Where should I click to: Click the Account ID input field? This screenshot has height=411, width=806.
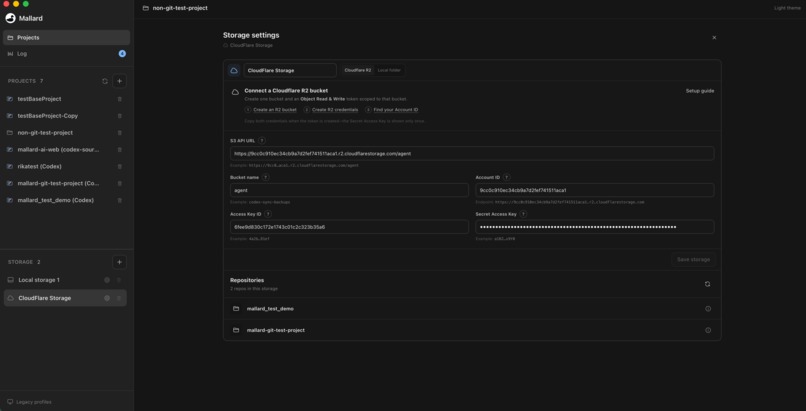click(x=595, y=190)
